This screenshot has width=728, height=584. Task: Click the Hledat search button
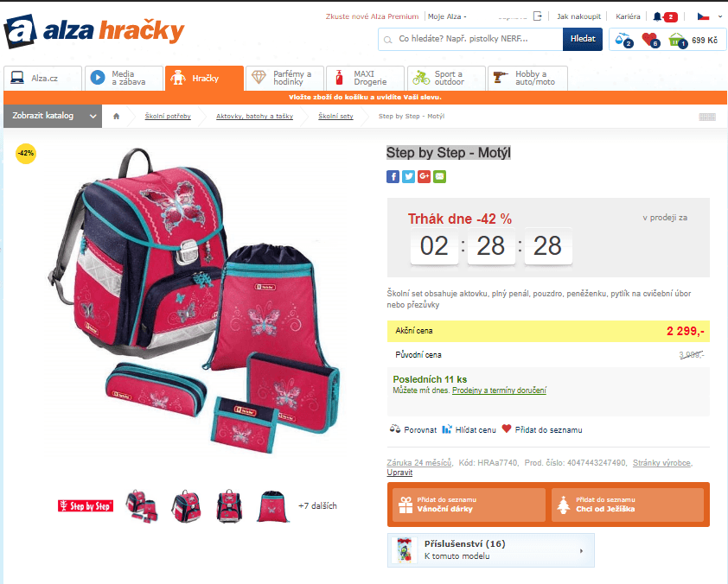(582, 39)
